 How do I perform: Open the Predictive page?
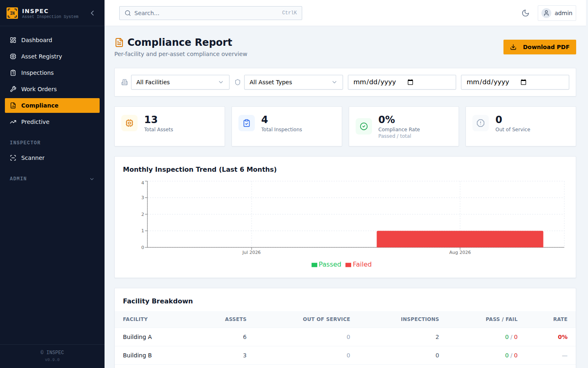52,122
